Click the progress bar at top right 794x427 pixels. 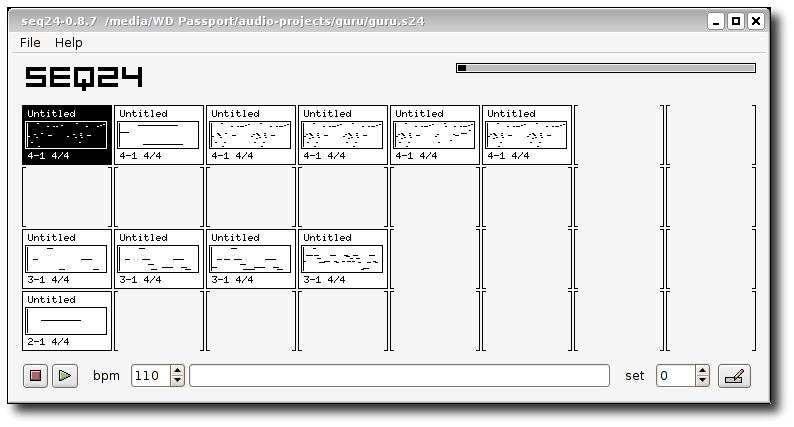pyautogui.click(x=606, y=68)
